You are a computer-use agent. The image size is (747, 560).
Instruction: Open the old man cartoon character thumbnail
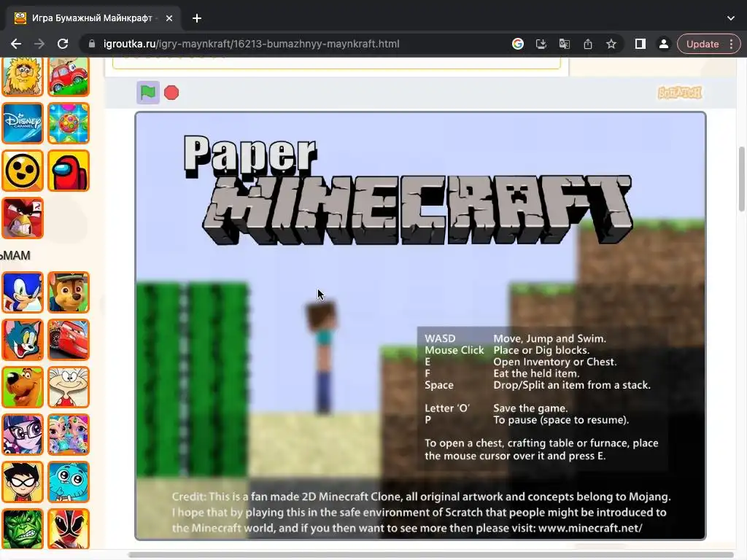pyautogui.click(x=69, y=387)
